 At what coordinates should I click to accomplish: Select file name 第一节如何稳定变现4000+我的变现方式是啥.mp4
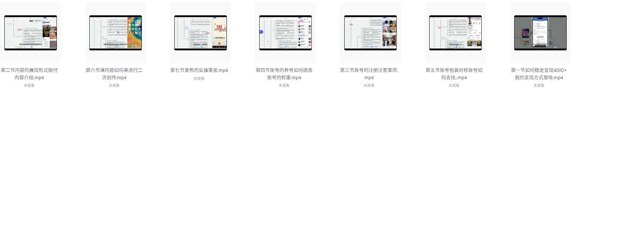point(539,74)
